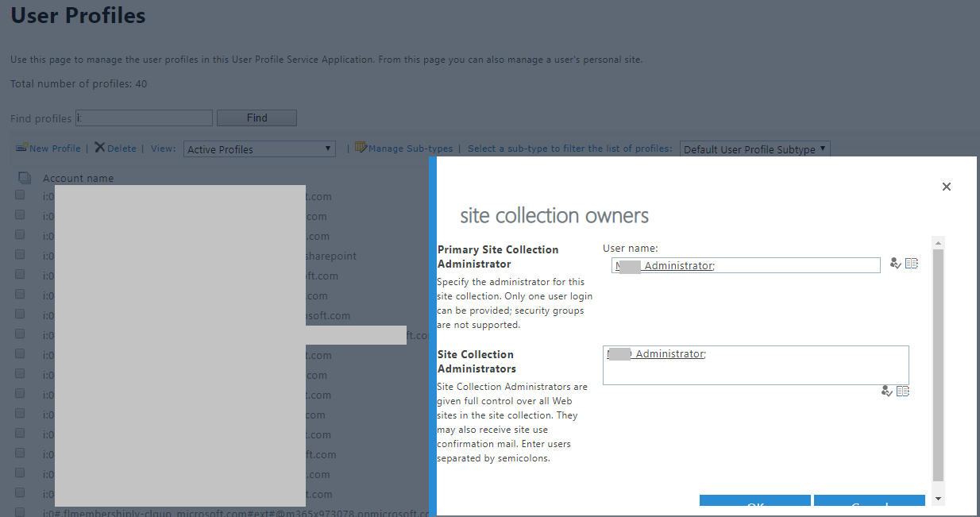The height and width of the screenshot is (517, 980).
Task: Open the View dropdown showing Active Profiles
Action: click(x=260, y=149)
